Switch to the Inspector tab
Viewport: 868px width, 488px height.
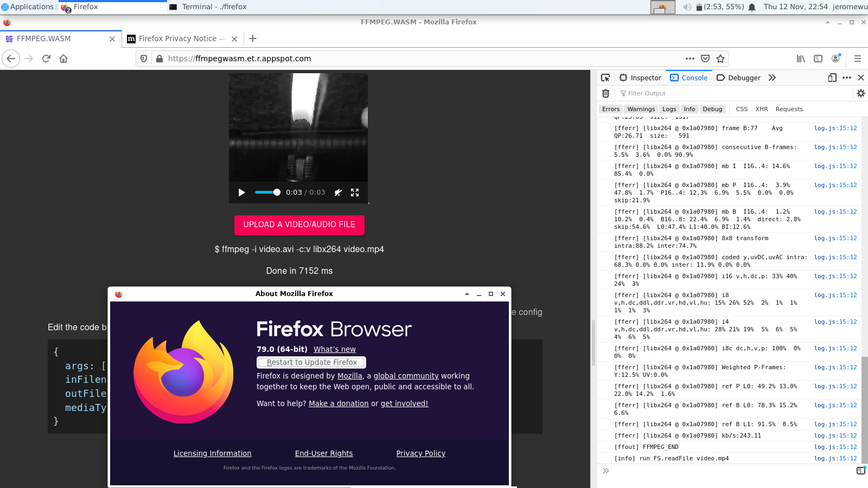[640, 78]
